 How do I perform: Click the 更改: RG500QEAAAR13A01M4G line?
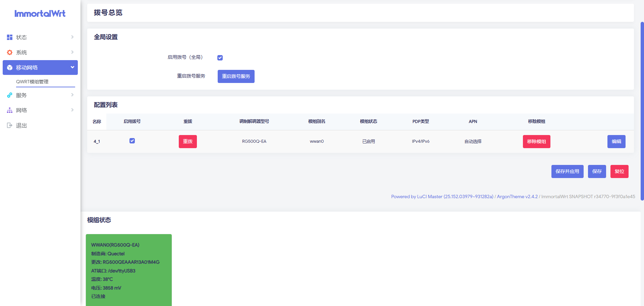pyautogui.click(x=125, y=262)
